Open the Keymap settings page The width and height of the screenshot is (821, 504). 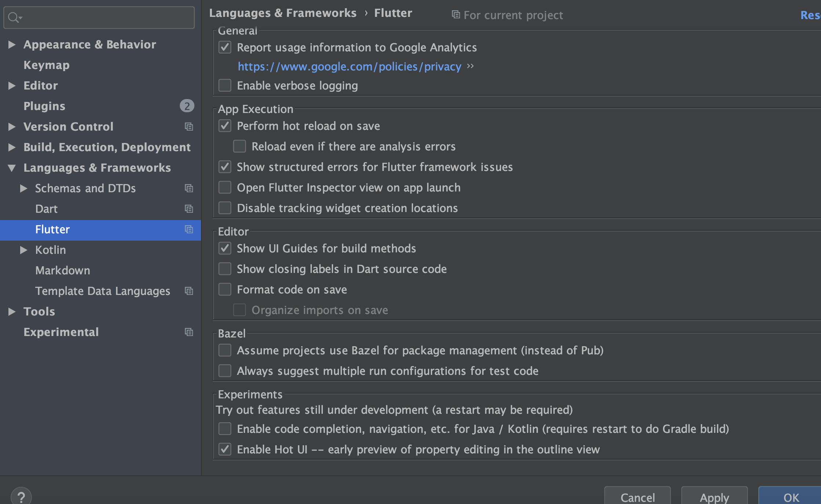[x=47, y=65]
